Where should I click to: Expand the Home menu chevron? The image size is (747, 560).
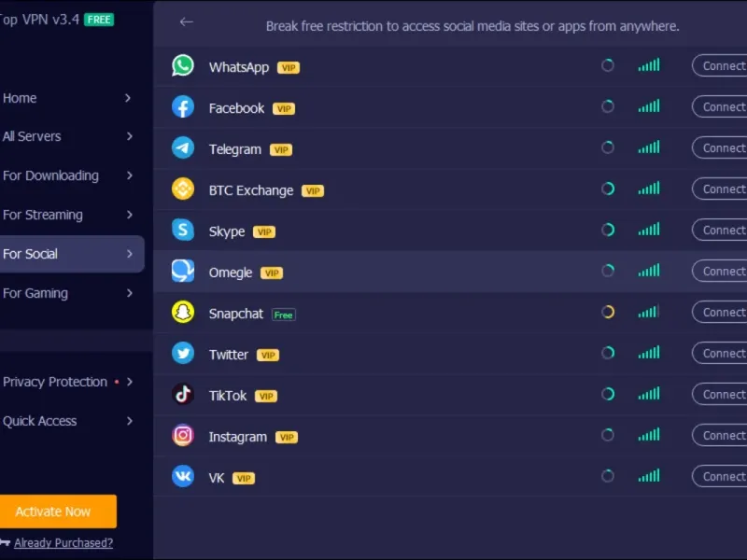129,98
